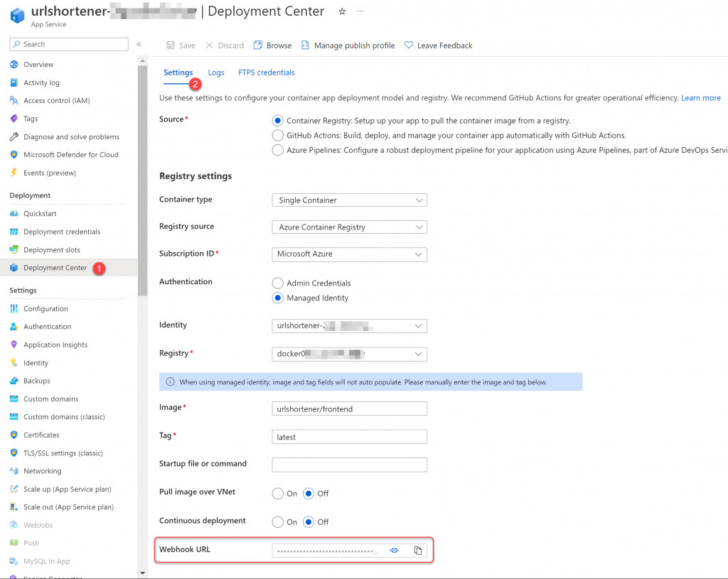728x579 pixels.
Task: Click the Deployment slots icon
Action: click(x=14, y=249)
